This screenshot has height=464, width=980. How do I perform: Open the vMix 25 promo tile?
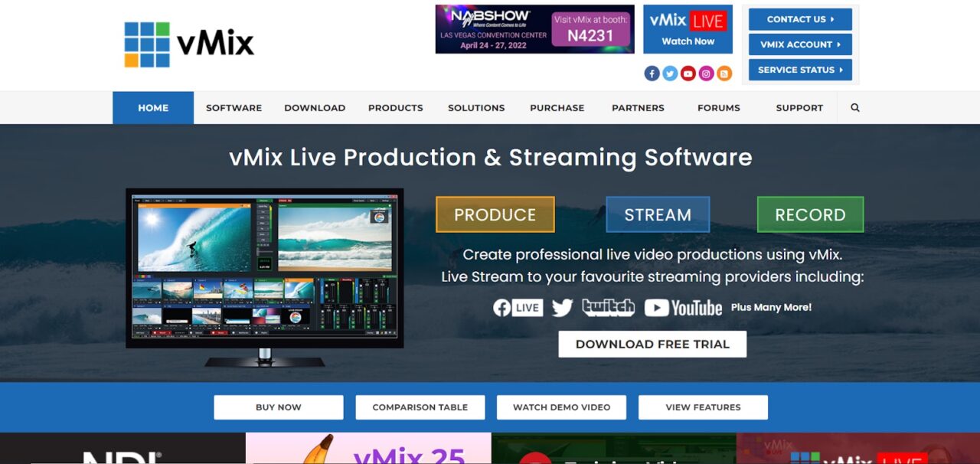pos(368,449)
